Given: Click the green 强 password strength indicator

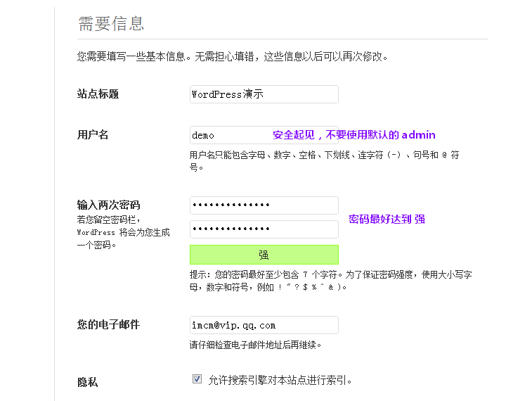Looking at the screenshot, I should (x=264, y=255).
